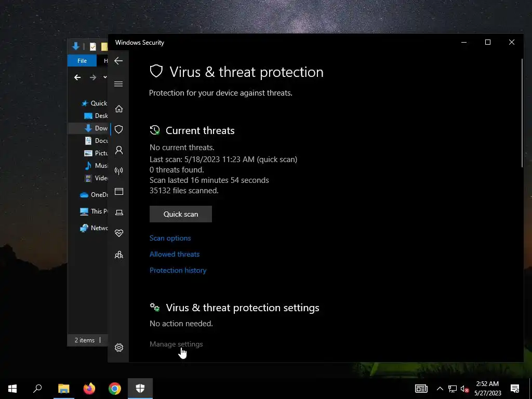Open Firewall & network protection icon
Viewport: 532px width, 399px height.
coord(119,170)
